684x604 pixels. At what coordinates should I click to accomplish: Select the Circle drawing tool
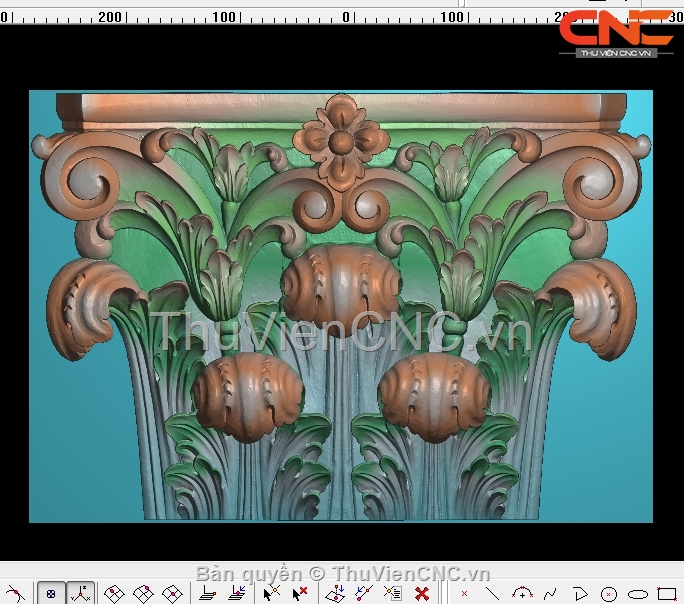608,593
